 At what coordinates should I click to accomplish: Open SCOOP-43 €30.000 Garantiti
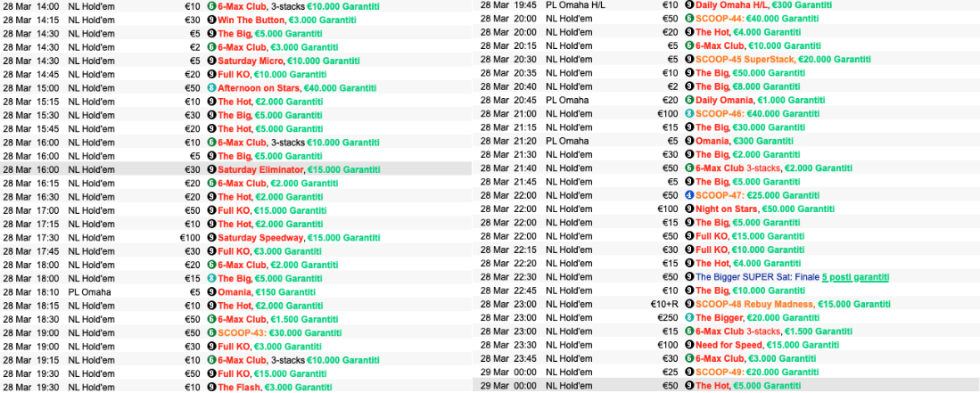tap(280, 333)
